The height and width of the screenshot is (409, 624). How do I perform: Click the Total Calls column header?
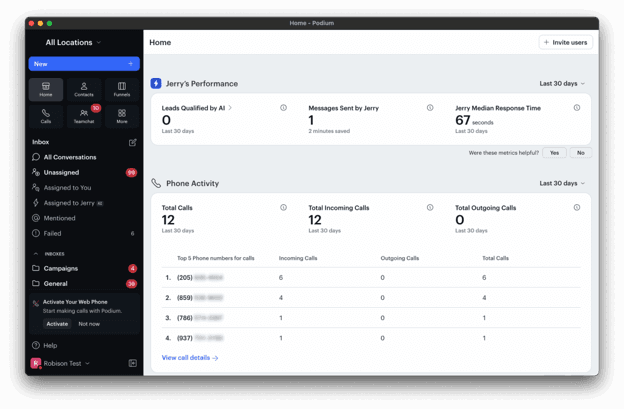pyautogui.click(x=495, y=258)
